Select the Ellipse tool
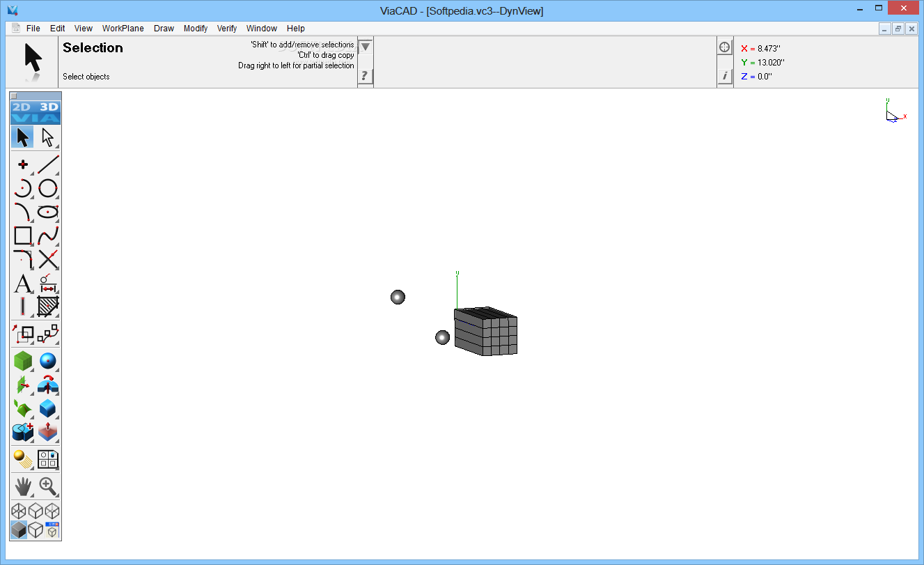The width and height of the screenshot is (924, 565). 47,212
